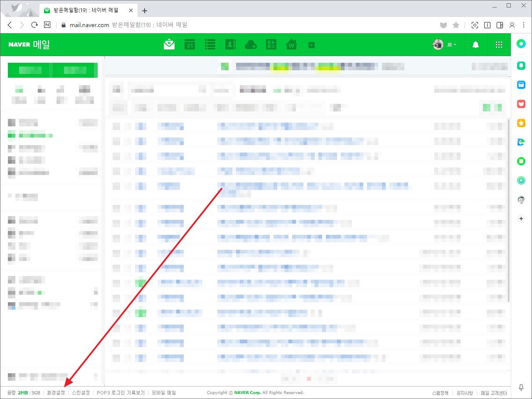The width and height of the screenshot is (532, 399).
Task: Expand the more services arrow in header
Action: click(x=311, y=45)
